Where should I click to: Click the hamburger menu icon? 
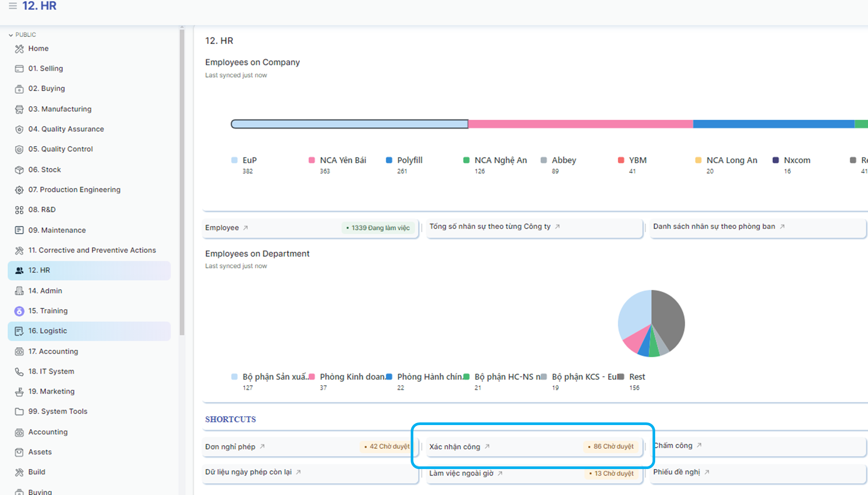click(13, 6)
